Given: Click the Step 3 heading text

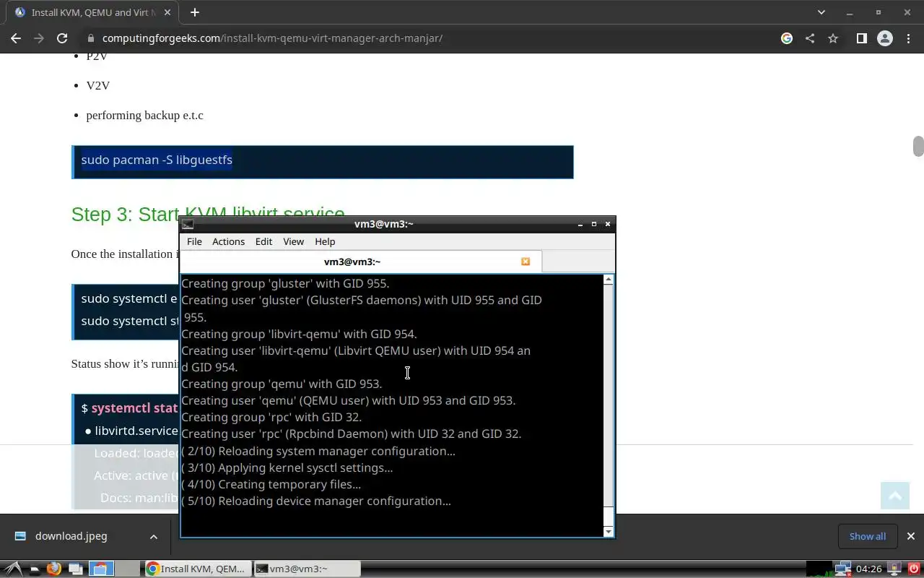Looking at the screenshot, I should [x=208, y=215].
